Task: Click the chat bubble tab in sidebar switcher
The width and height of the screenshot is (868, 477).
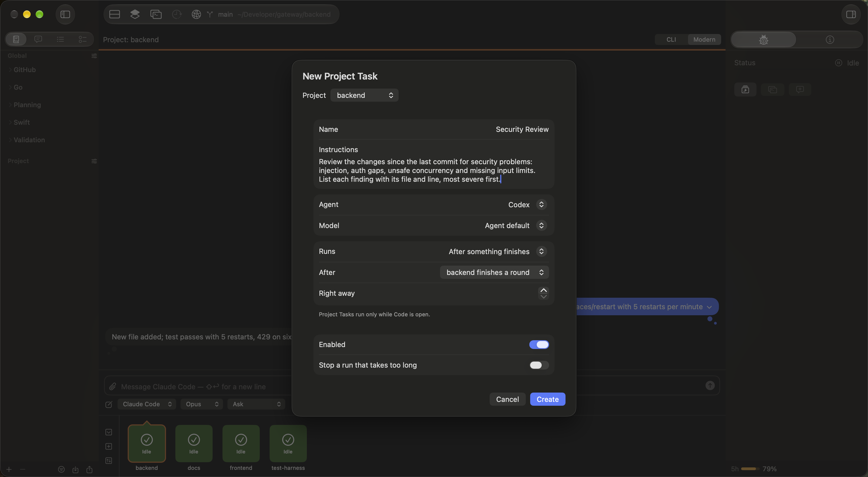Action: [38, 39]
